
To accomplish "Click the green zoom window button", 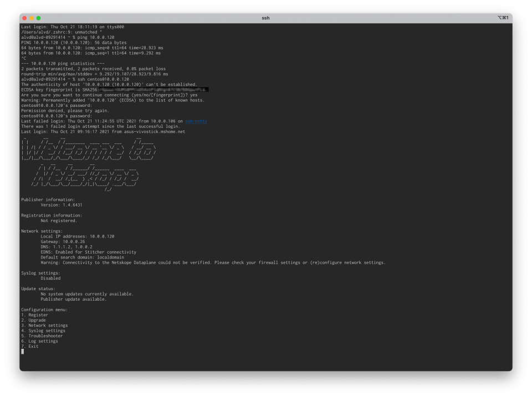I will coord(38,18).
